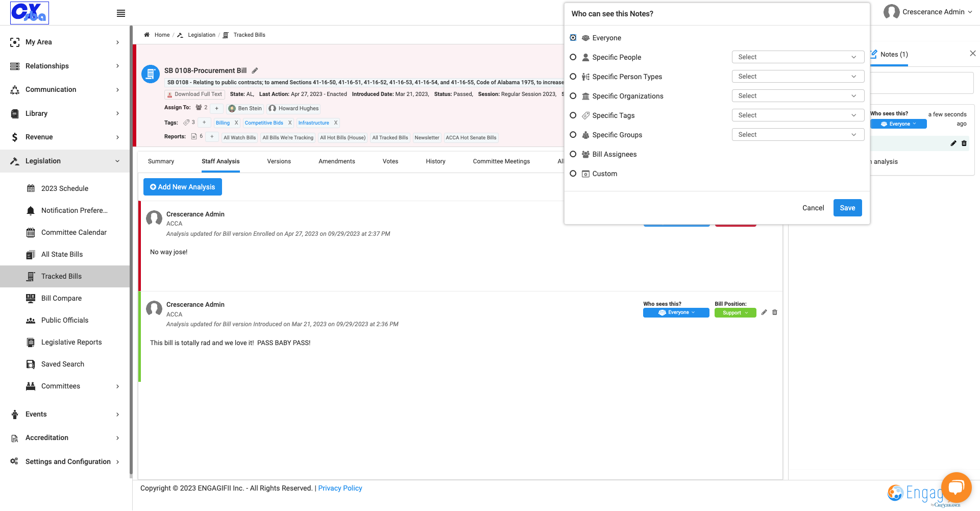Click the CX logo in top left
The image size is (980, 511).
[x=30, y=13]
